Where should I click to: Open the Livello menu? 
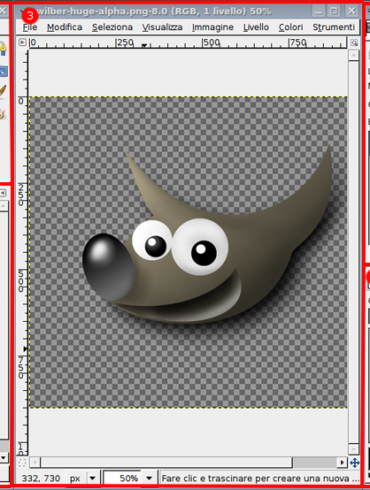(x=256, y=27)
